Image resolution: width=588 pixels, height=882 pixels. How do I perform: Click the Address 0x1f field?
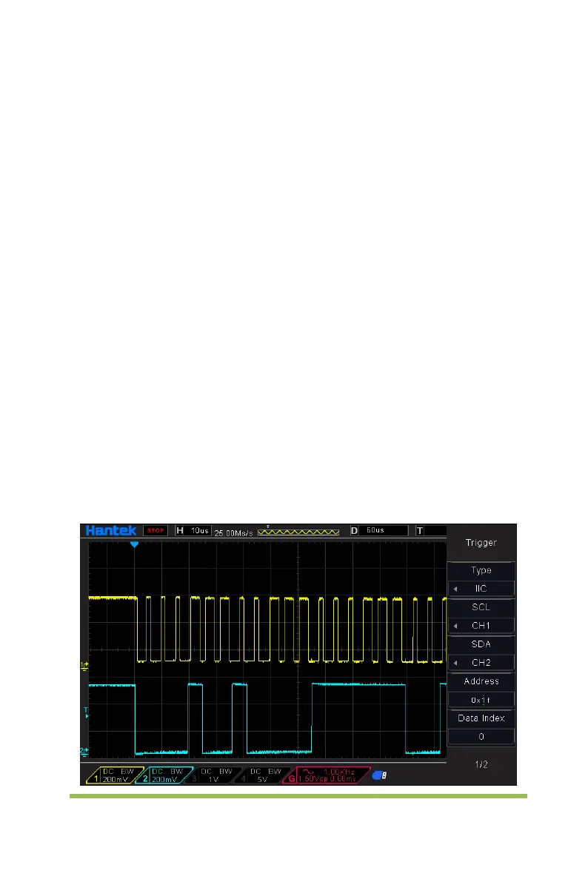click(481, 700)
